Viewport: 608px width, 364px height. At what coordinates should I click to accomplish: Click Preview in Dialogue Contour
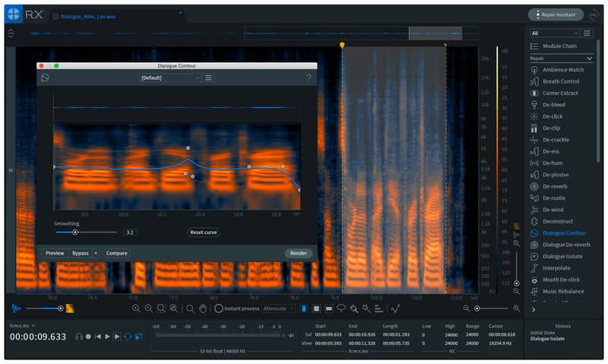point(55,253)
